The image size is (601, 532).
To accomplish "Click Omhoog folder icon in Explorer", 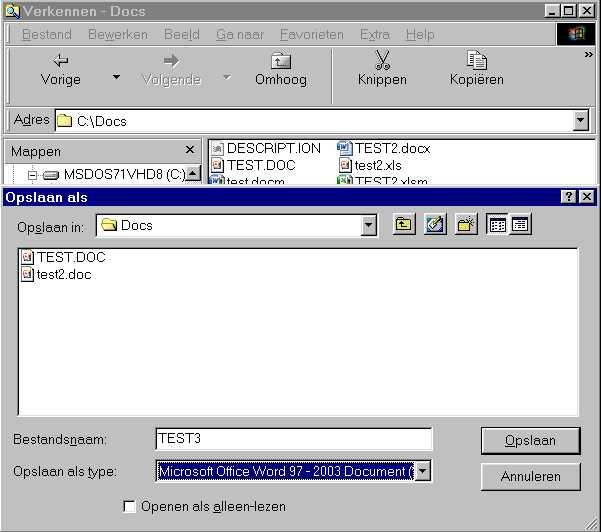I will pyautogui.click(x=281, y=61).
